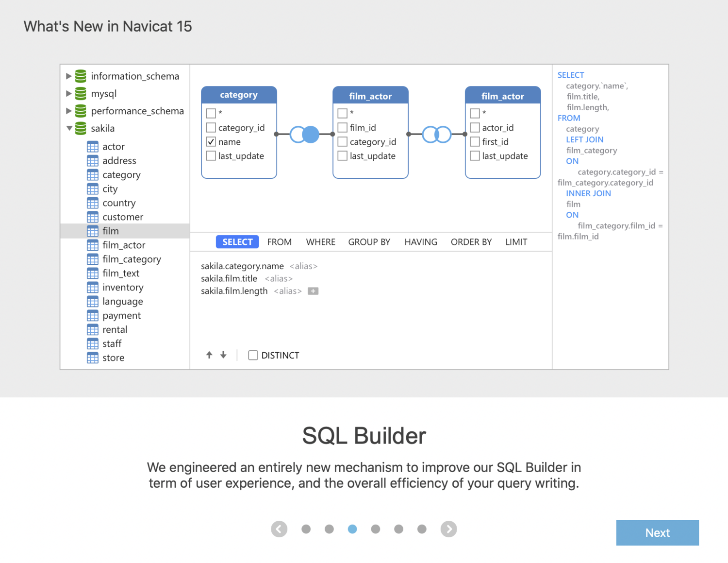Check the first_id checkbox
Viewport: 728px width, 563px height.
click(475, 141)
